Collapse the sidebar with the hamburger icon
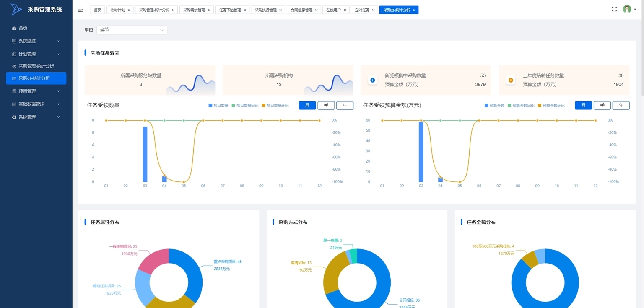Image resolution: width=644 pixels, height=308 pixels. pos(80,10)
